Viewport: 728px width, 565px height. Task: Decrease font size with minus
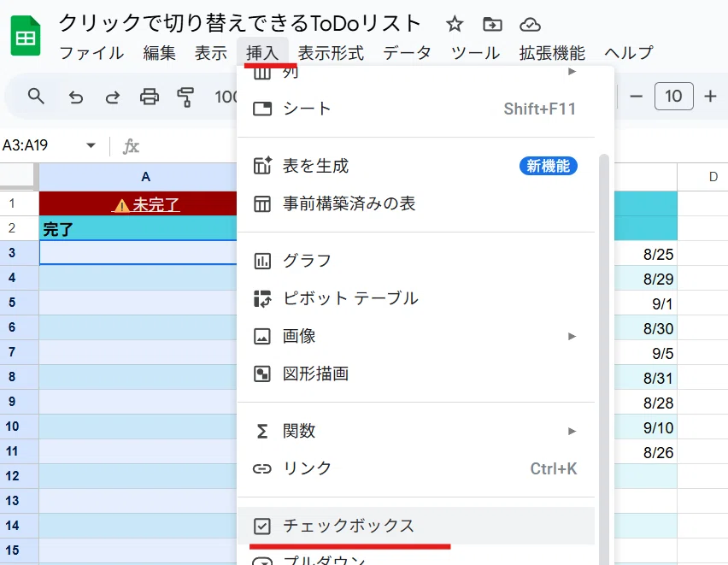coord(636,97)
